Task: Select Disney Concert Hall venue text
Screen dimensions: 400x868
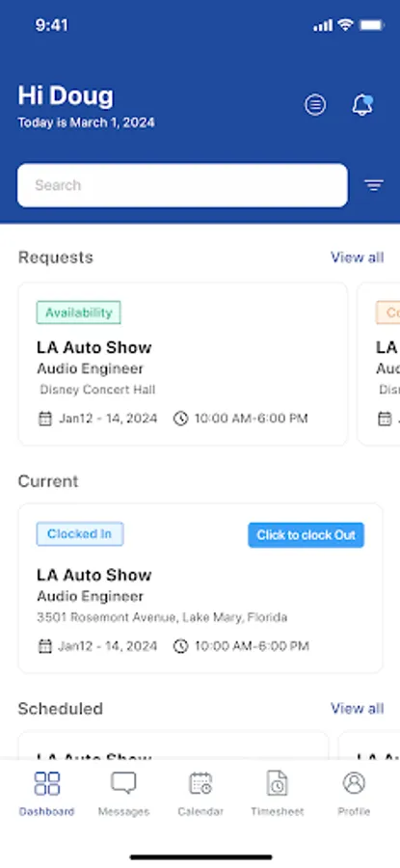Action: [97, 390]
